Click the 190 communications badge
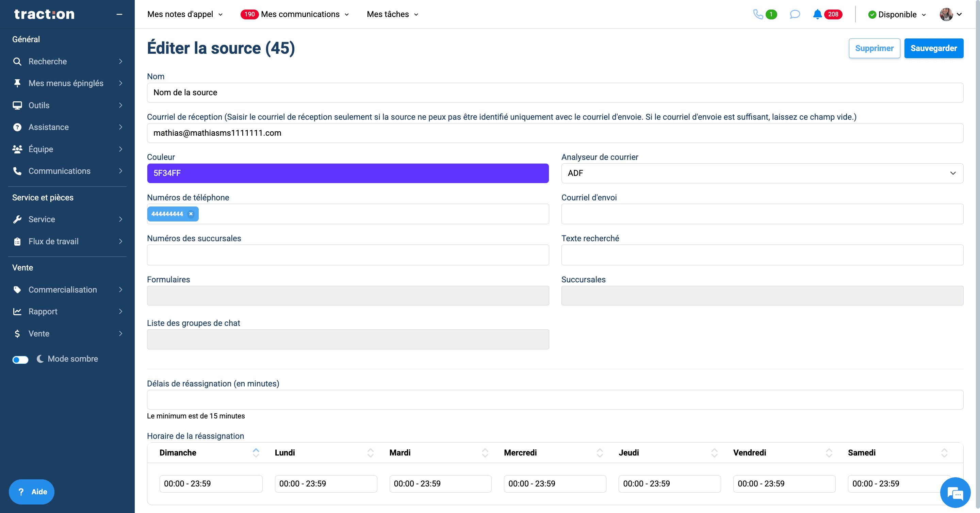Image resolution: width=980 pixels, height=513 pixels. (x=249, y=14)
